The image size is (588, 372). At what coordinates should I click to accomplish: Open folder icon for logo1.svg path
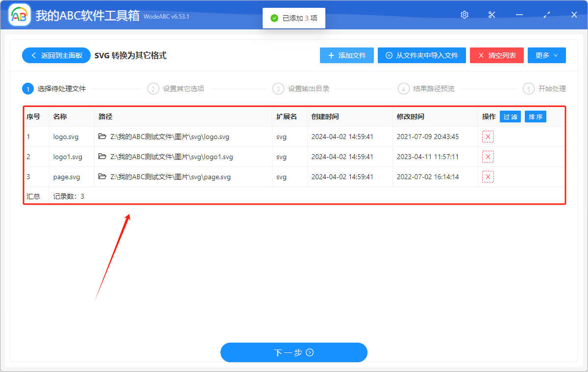(x=102, y=157)
